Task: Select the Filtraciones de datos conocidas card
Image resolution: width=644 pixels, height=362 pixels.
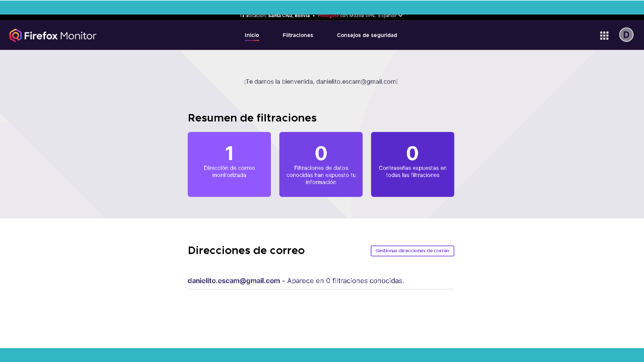Action: pos(321,165)
